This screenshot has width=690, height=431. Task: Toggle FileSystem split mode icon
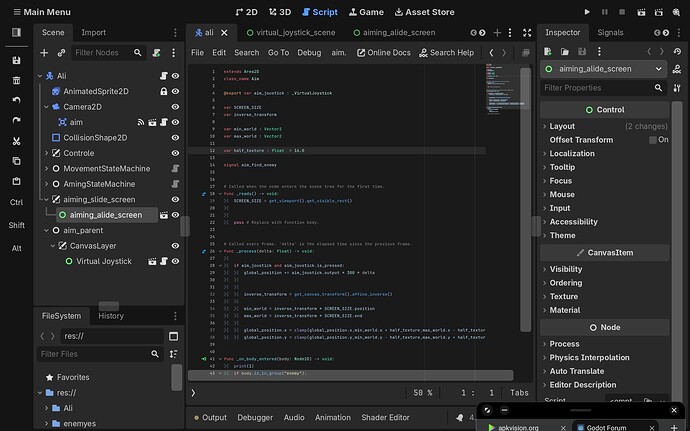coord(173,336)
